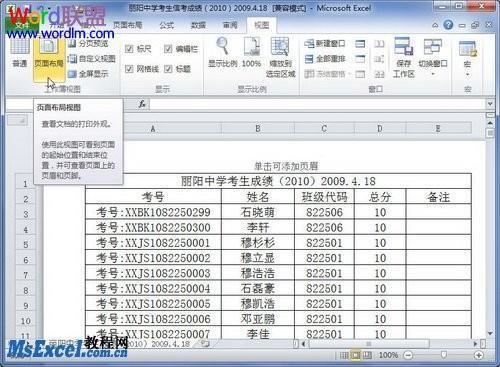The image size is (500, 367).
Task: Select Page Break Preview icon in status bar
Action: (x=367, y=355)
